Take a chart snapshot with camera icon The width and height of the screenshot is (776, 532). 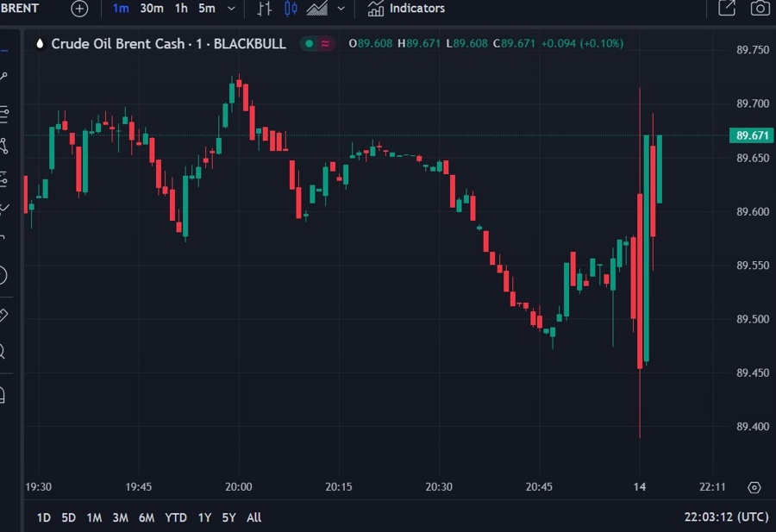[760, 8]
